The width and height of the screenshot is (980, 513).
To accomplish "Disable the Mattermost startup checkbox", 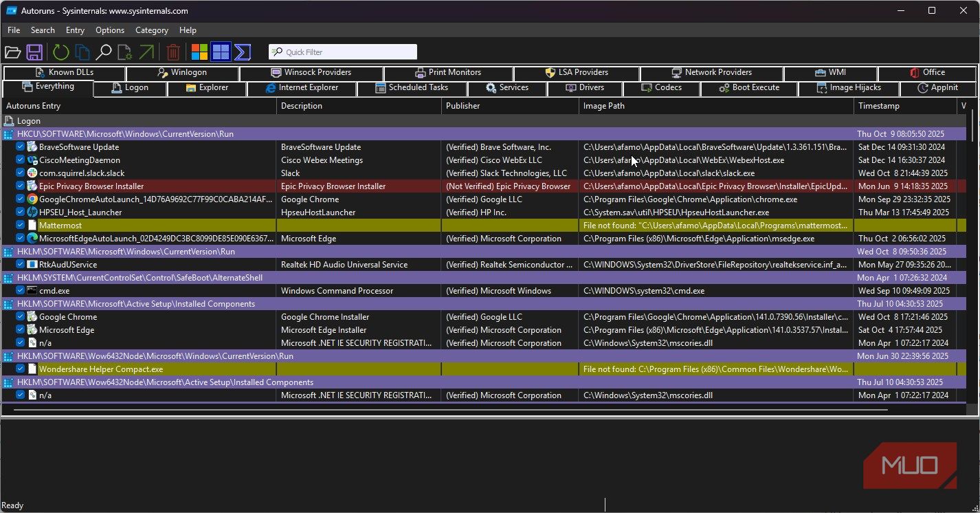I will [21, 226].
